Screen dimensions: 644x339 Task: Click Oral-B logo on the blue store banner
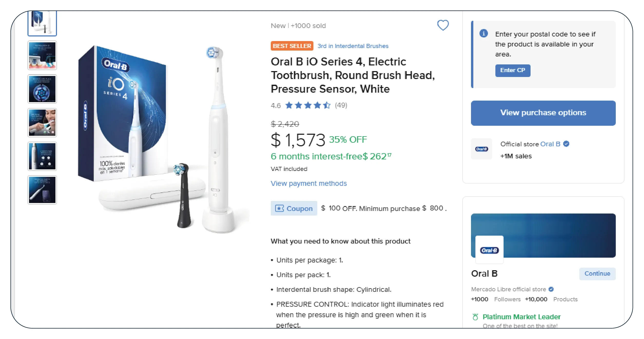489,250
